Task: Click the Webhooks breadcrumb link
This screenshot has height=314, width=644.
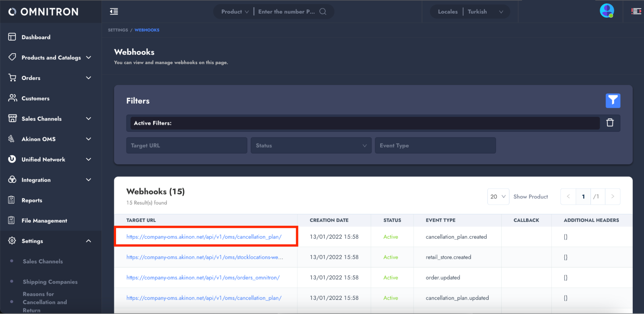Action: (147, 30)
